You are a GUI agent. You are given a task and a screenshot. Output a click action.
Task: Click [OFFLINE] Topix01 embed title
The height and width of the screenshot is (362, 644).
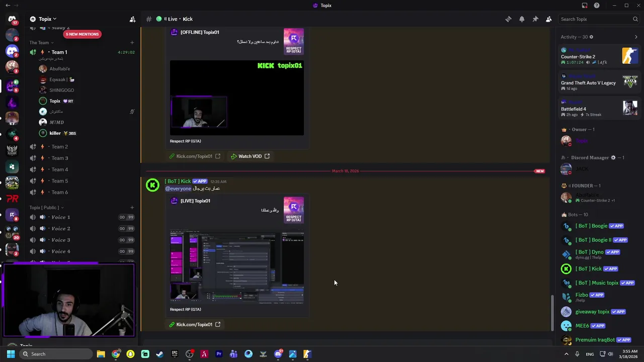coord(200,32)
